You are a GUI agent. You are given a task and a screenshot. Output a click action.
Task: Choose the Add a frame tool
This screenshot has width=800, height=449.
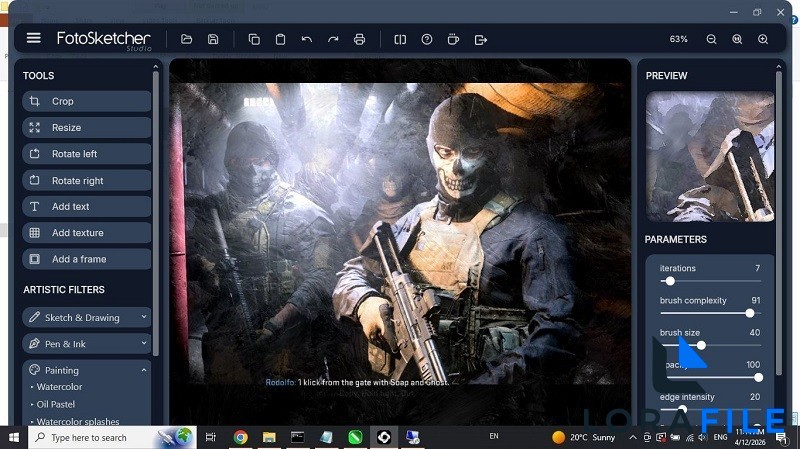87,259
